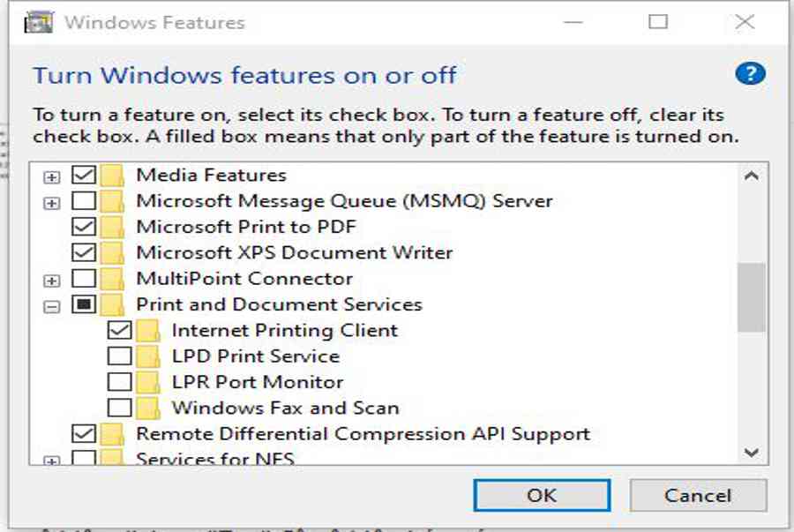Open the blue help question mark icon
Image resolution: width=794 pixels, height=532 pixels.
(750, 74)
